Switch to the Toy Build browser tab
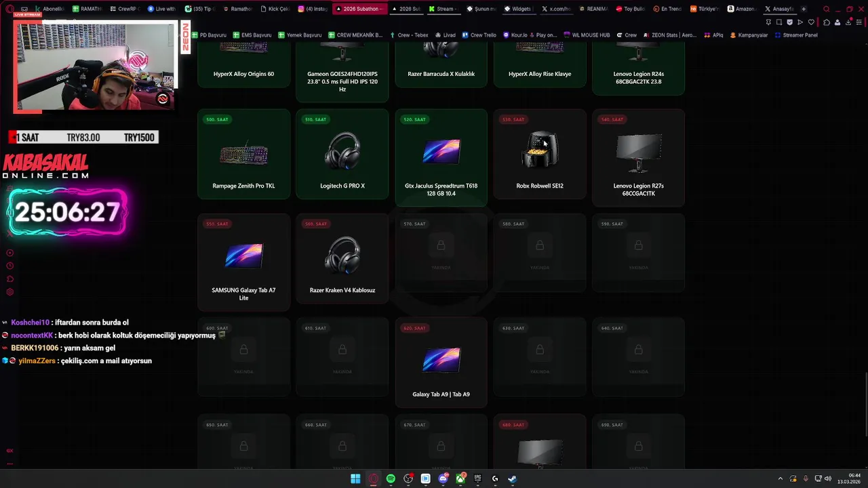The image size is (868, 488). point(630,9)
